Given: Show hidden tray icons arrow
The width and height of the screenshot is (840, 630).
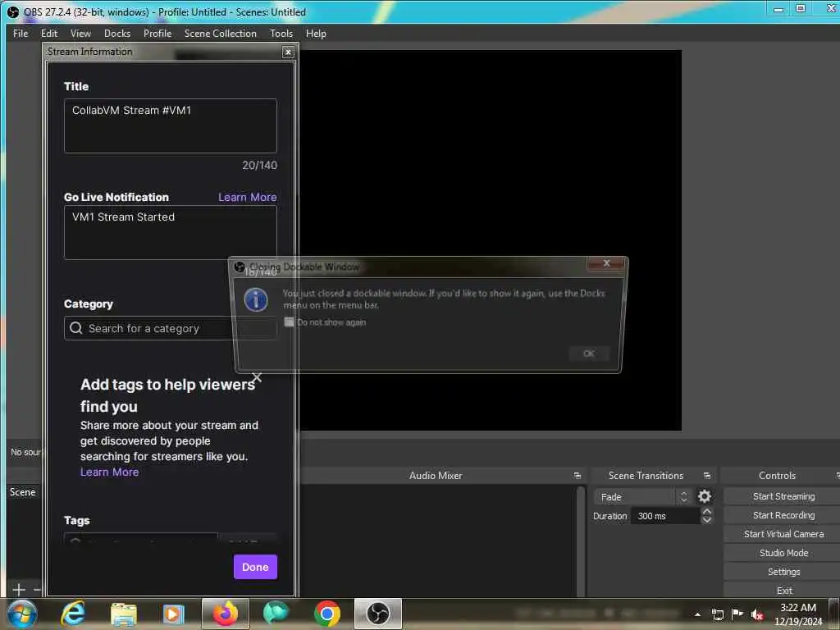Looking at the screenshot, I should pyautogui.click(x=697, y=615).
